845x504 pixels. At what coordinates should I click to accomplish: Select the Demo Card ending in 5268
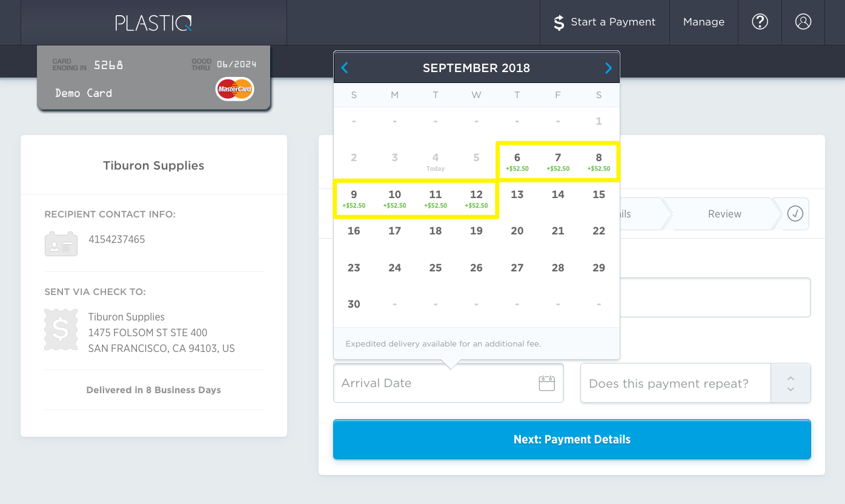point(154,78)
